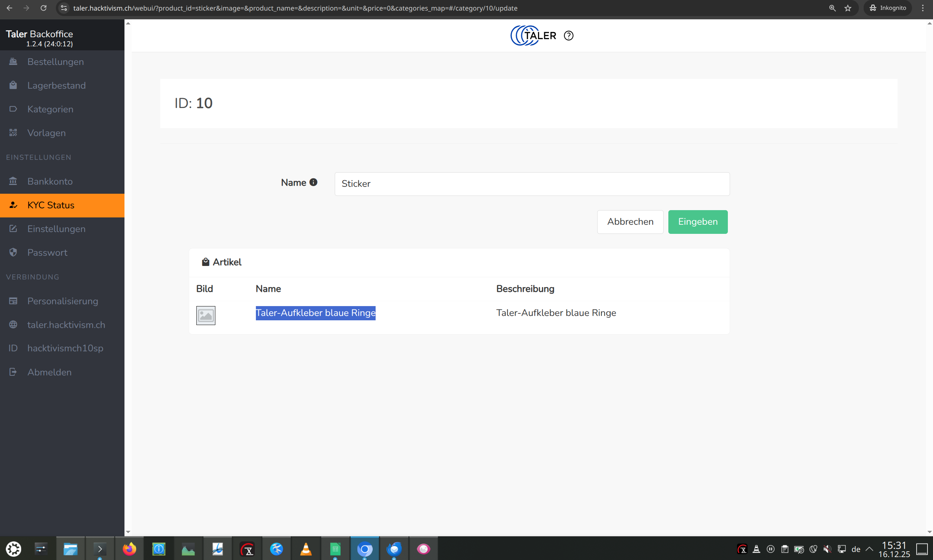Open Bankkonto settings
This screenshot has width=933, height=560.
[50, 182]
